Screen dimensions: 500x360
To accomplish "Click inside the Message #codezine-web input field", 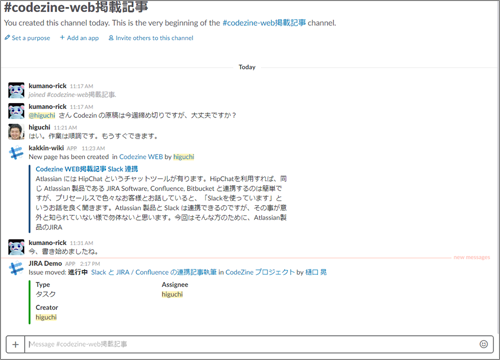I will [x=259, y=344].
